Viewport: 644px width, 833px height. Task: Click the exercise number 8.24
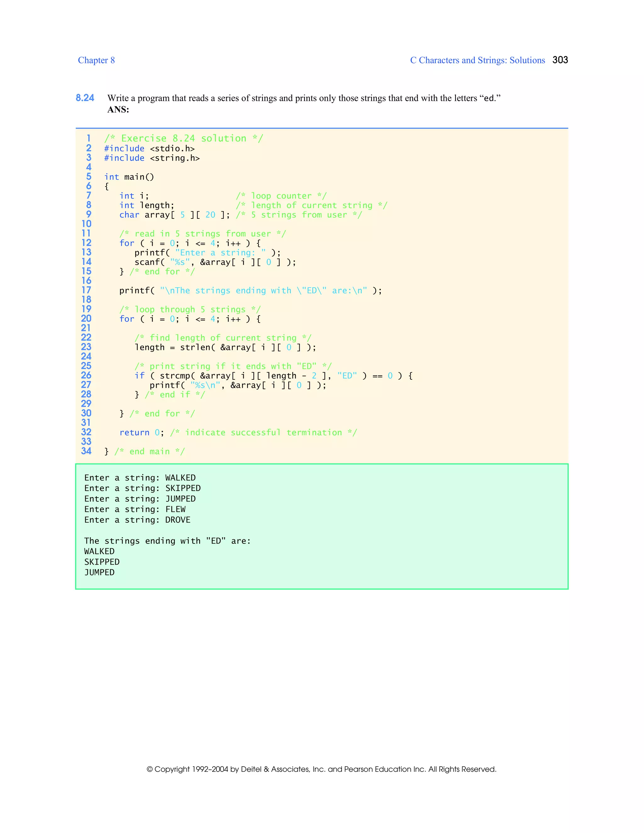85,98
